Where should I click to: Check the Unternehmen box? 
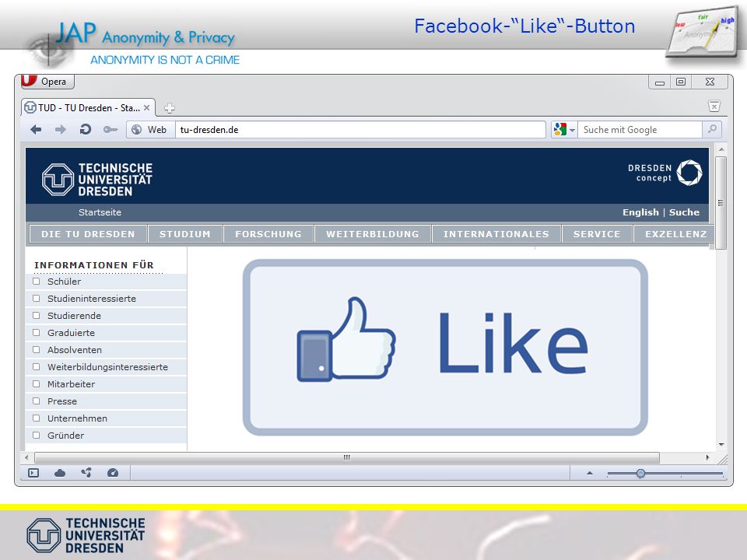coord(37,418)
